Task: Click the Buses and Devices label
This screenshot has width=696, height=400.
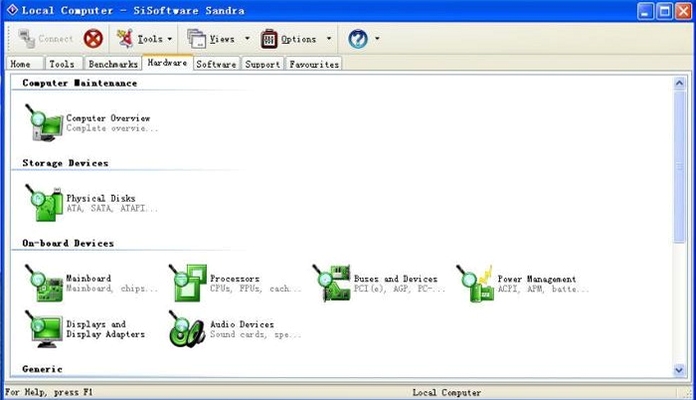Action: (395, 278)
